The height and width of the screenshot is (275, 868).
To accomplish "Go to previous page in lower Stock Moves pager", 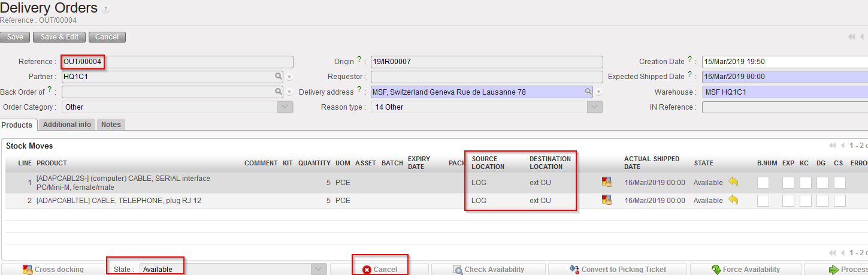I will click(x=843, y=253).
